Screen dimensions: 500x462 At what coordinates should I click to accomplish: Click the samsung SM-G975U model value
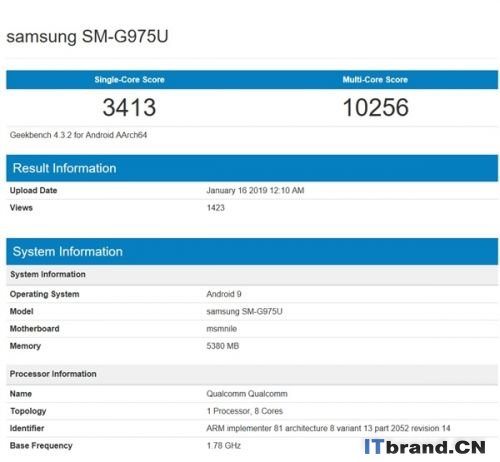click(x=244, y=311)
